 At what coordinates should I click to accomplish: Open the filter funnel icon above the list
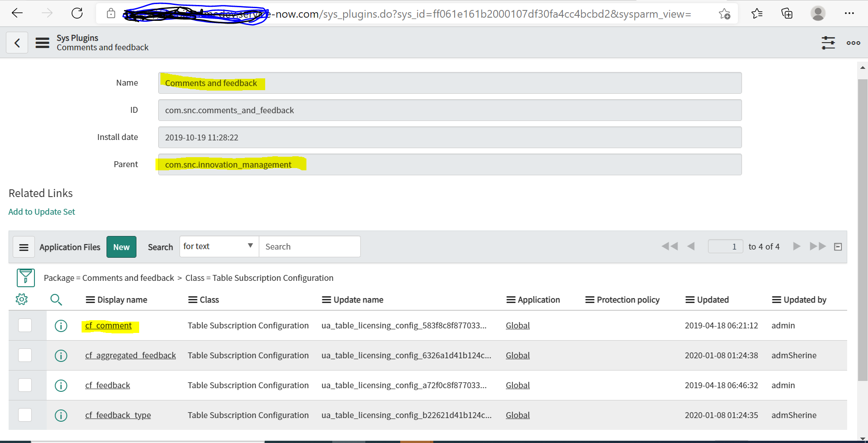[25, 278]
